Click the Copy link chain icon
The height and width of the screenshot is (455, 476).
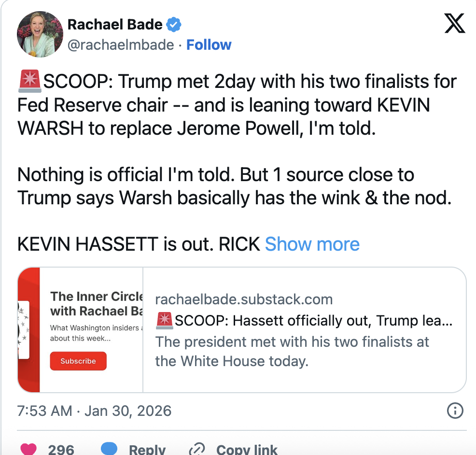pyautogui.click(x=197, y=449)
